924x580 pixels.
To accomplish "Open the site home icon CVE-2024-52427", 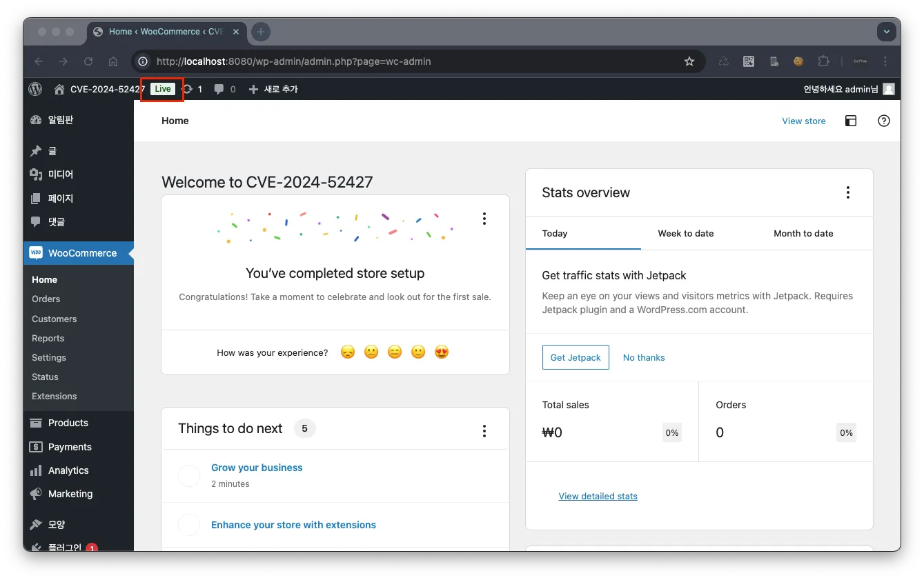I will click(99, 89).
